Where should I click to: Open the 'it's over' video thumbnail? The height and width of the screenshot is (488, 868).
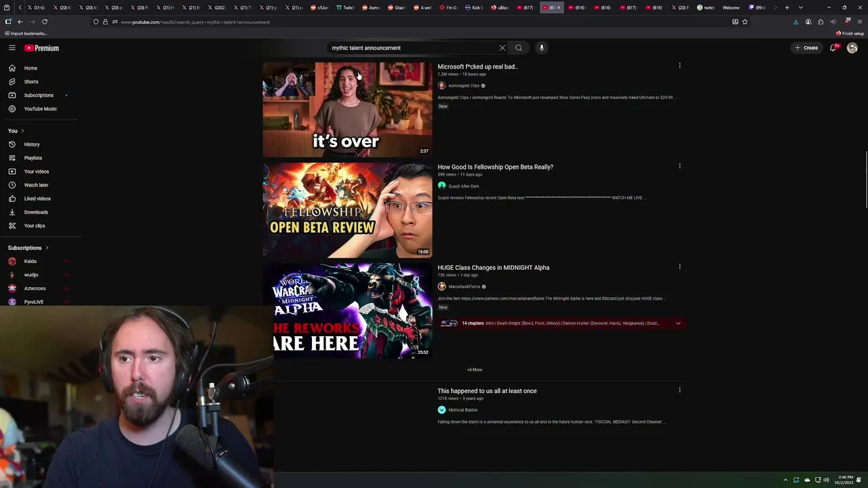[347, 110]
